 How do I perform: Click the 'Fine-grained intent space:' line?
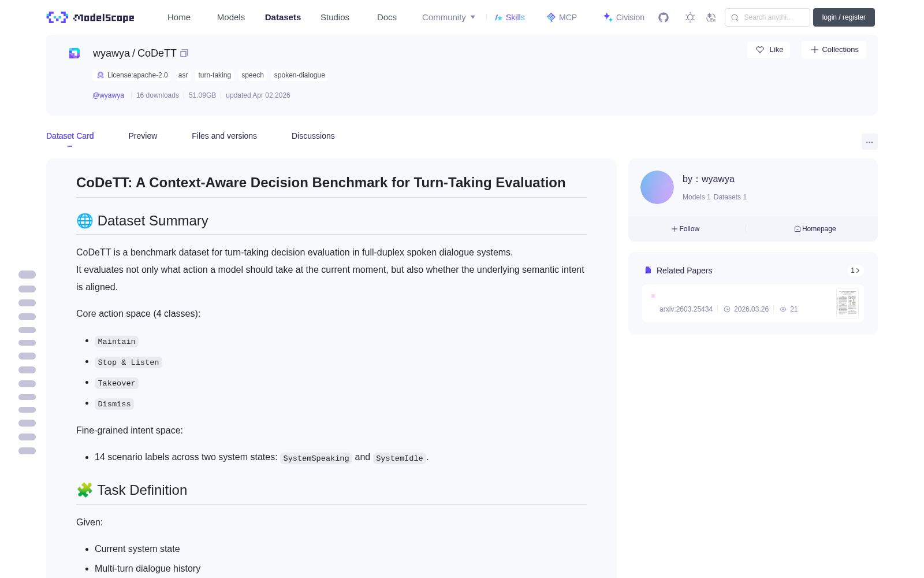(x=129, y=431)
